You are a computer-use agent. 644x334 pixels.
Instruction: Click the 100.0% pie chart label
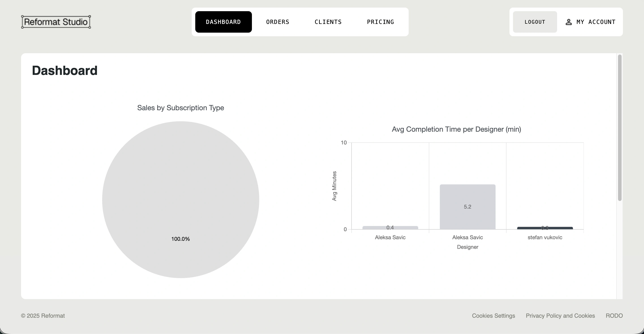180,239
